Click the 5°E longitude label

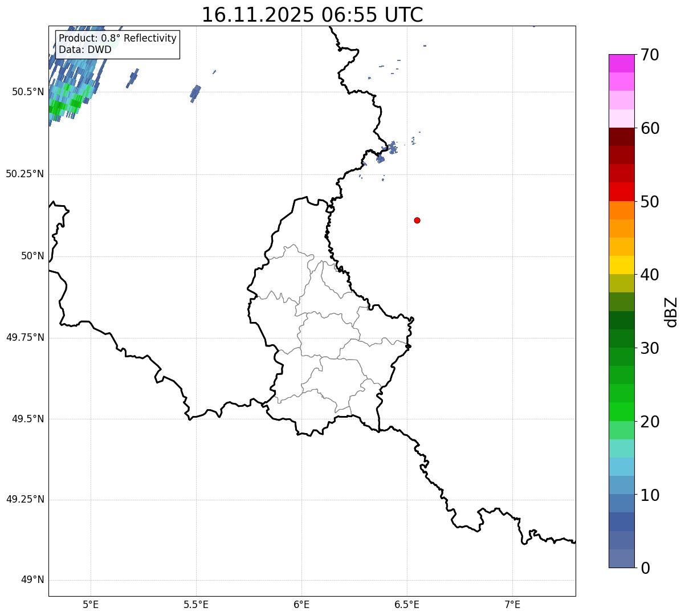tap(91, 605)
